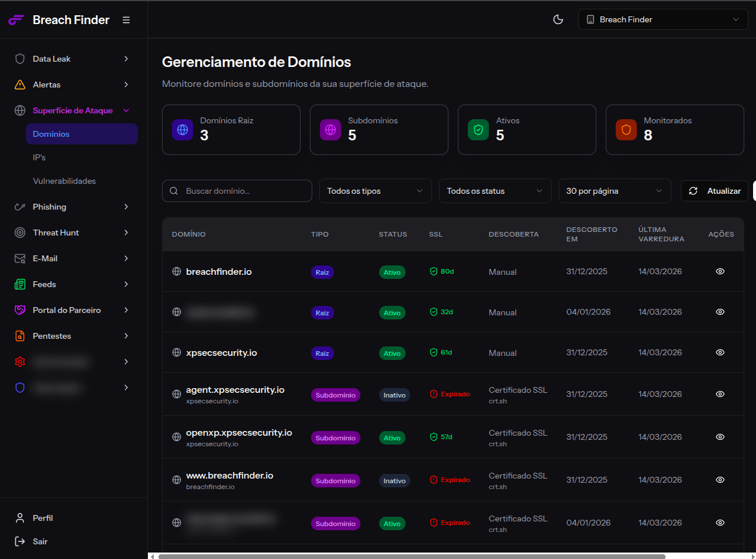This screenshot has height=559, width=756.
Task: Click the Feeds sidebar icon
Action: pos(19,284)
